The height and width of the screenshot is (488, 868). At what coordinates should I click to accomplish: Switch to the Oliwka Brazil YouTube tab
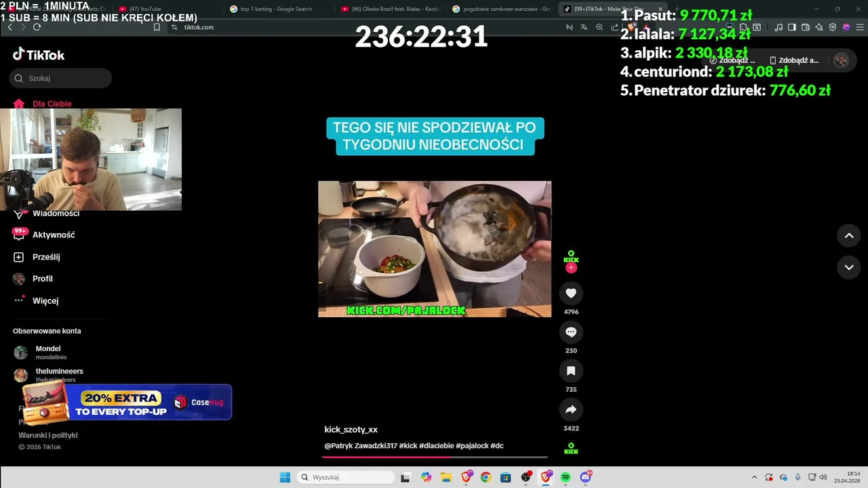click(x=390, y=9)
